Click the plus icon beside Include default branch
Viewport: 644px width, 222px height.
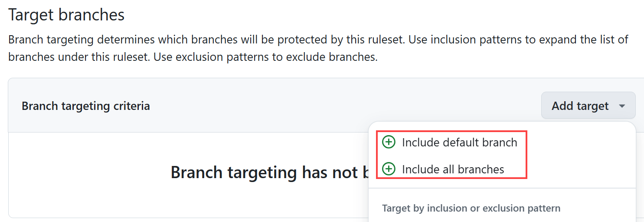click(389, 142)
